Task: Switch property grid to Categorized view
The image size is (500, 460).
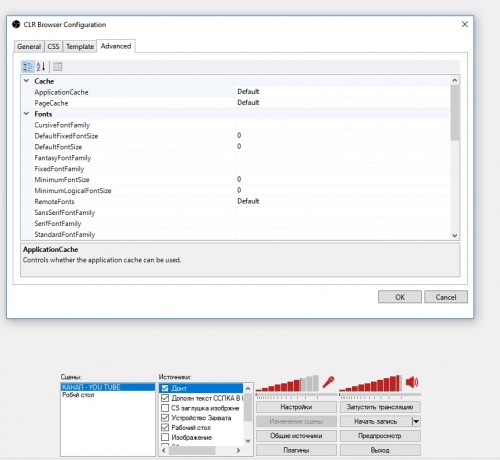Action: coord(28,67)
